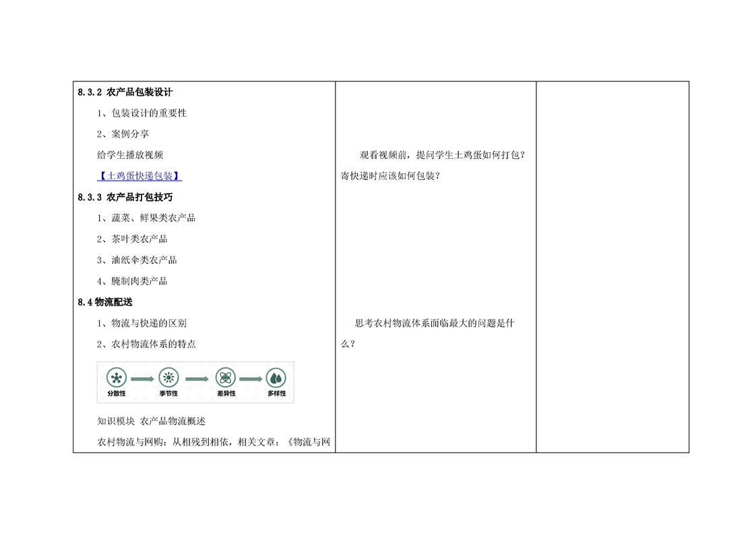Screen dimensions: 756x534
Task: Click the arrow between 季节性 and 差异性
Action: (x=197, y=379)
